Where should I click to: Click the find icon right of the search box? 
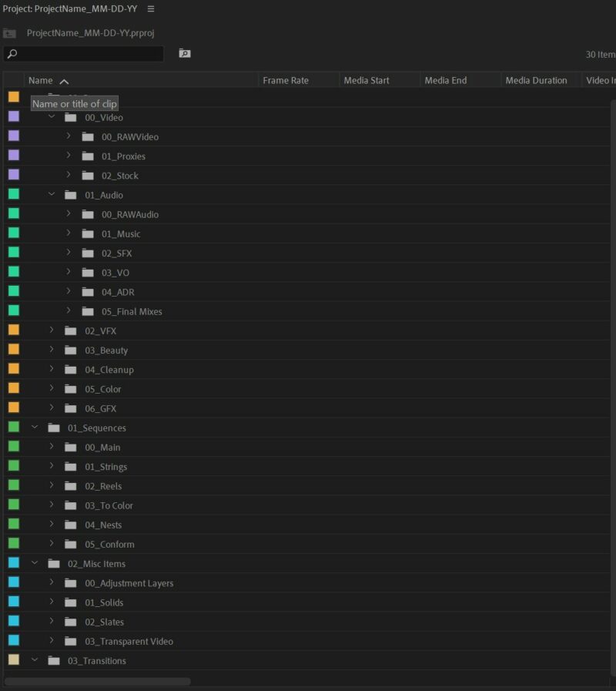(183, 53)
